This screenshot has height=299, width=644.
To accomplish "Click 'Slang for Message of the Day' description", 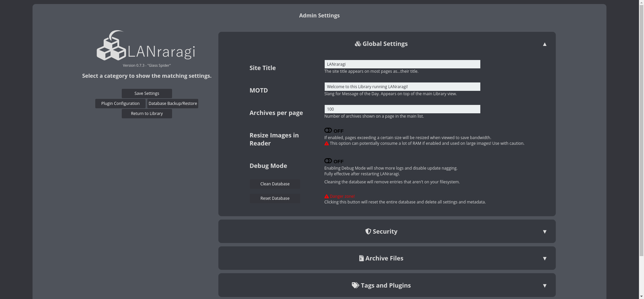I will (x=390, y=94).
